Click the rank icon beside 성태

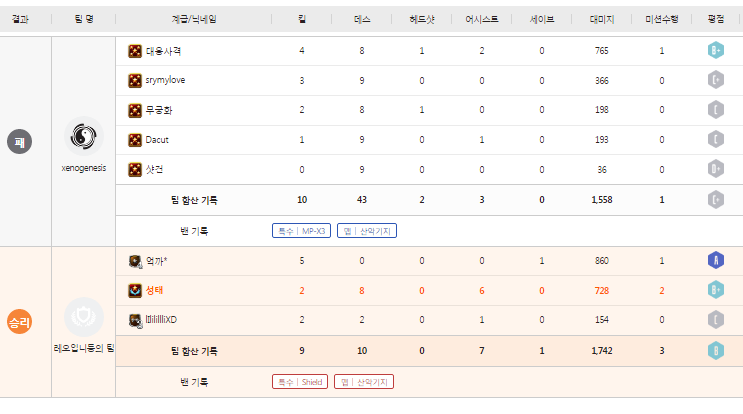point(135,291)
